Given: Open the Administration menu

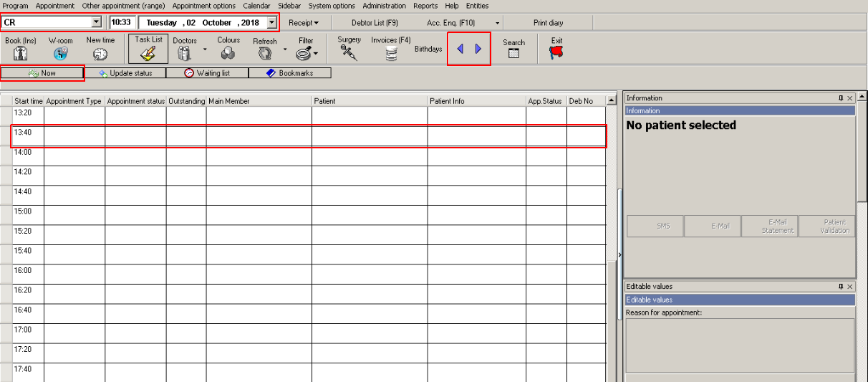Looking at the screenshot, I should [384, 6].
